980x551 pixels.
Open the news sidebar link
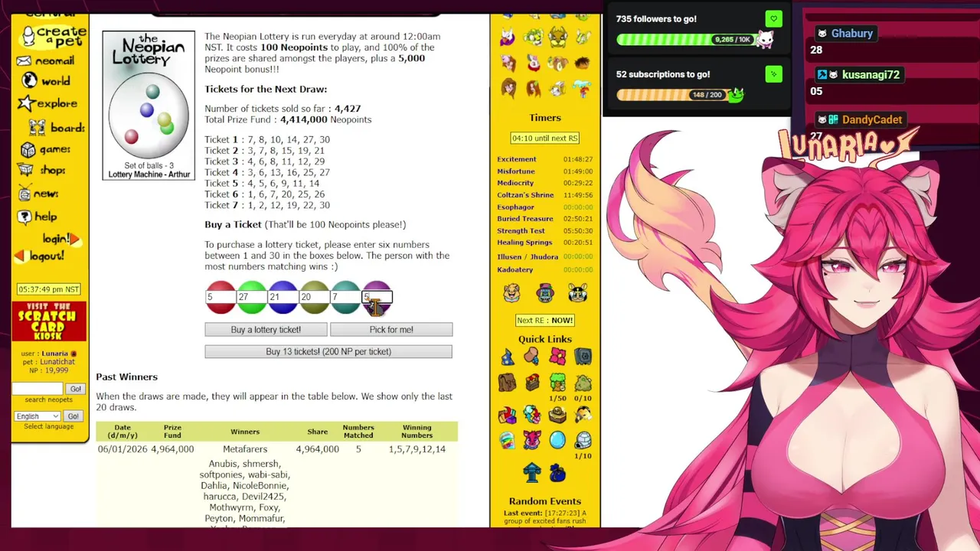38,194
